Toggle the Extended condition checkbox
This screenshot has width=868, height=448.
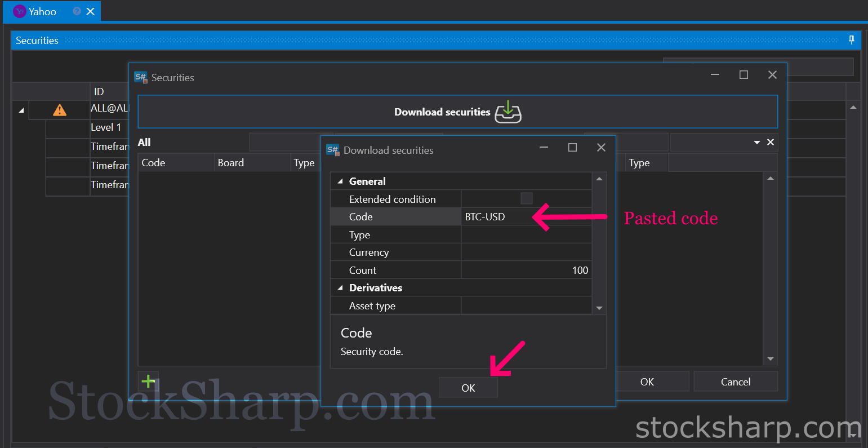526,198
